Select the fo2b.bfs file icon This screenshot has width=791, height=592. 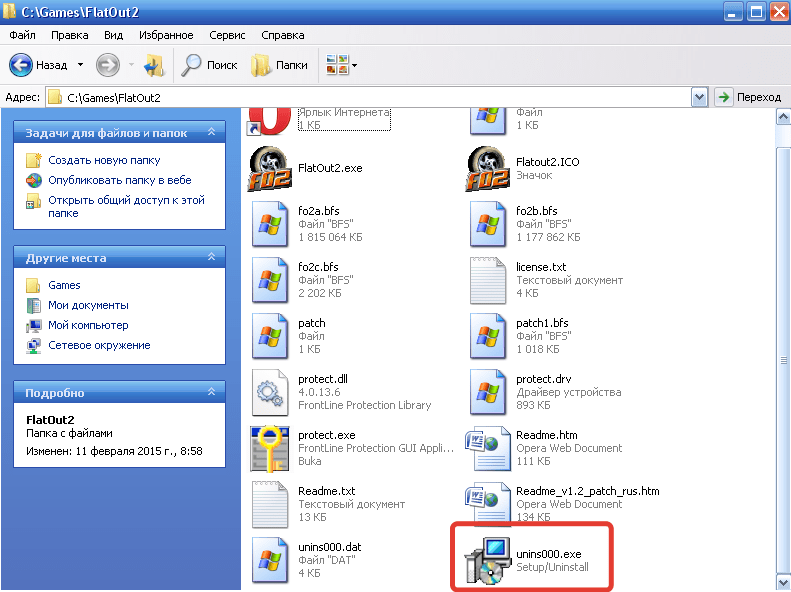pyautogui.click(x=487, y=224)
